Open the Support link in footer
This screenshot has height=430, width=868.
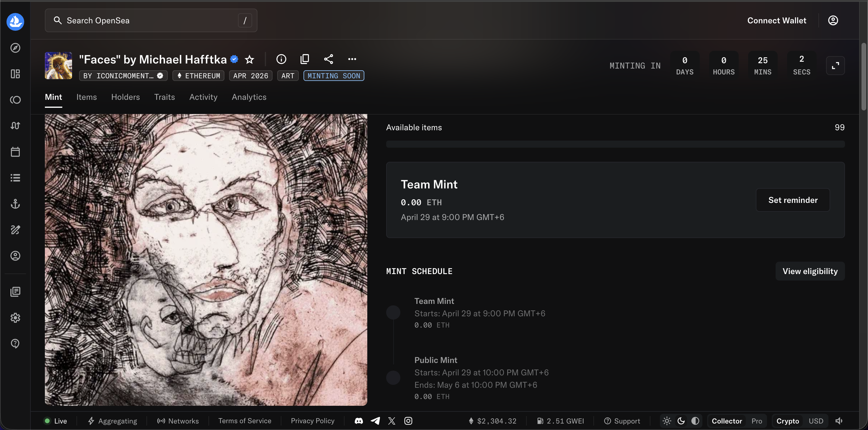click(x=622, y=421)
